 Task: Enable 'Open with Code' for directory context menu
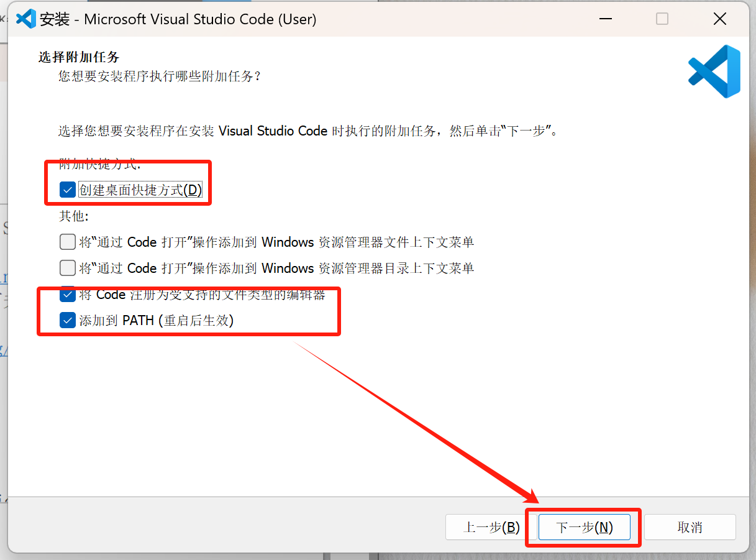68,268
